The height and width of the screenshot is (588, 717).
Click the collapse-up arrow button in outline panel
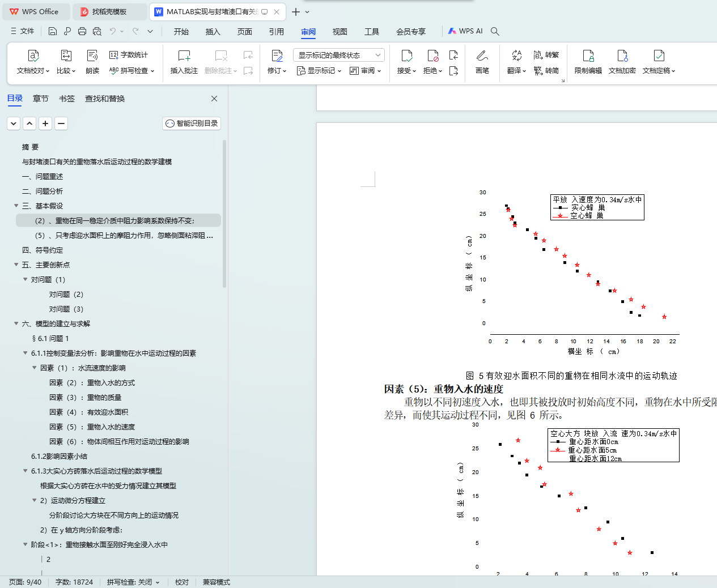[29, 123]
